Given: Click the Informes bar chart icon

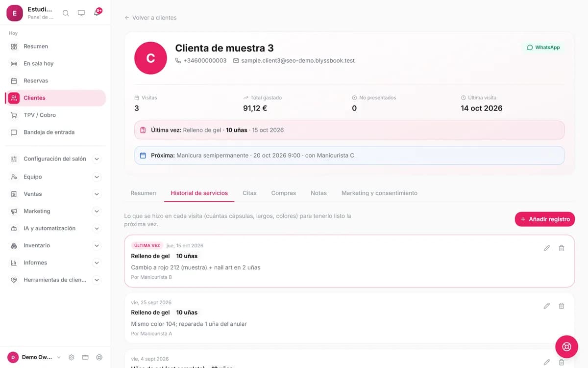Looking at the screenshot, I should [x=14, y=263].
